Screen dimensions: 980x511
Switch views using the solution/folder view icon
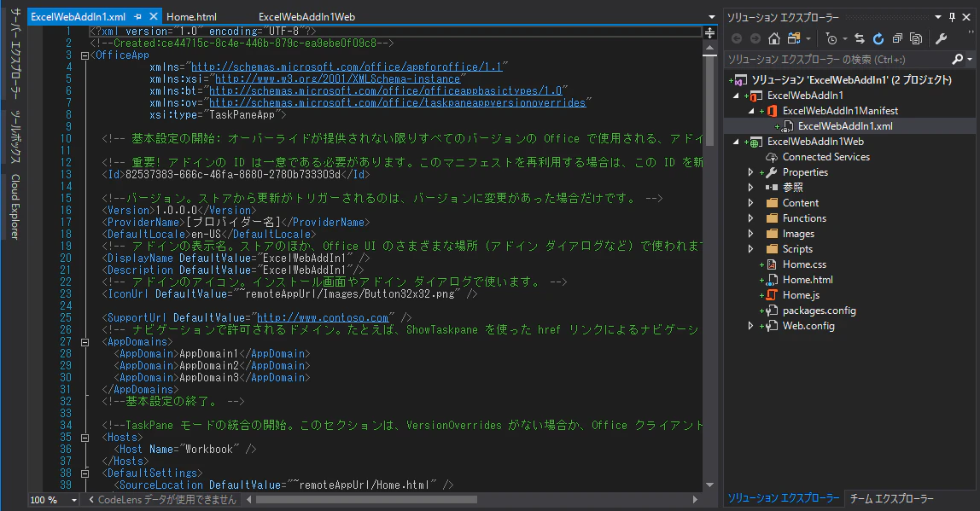[x=795, y=38]
